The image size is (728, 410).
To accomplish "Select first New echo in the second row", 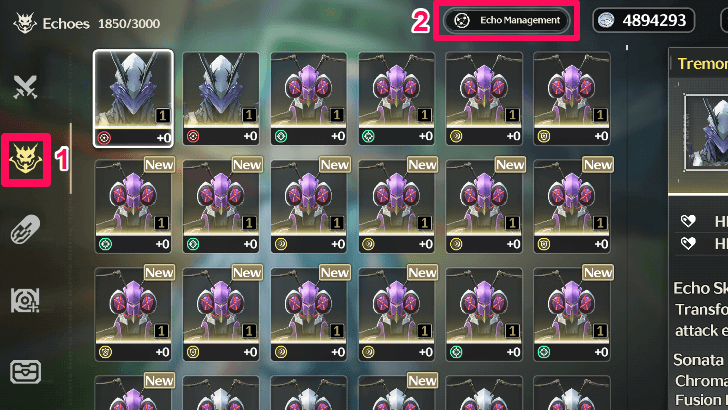I will coord(133,207).
